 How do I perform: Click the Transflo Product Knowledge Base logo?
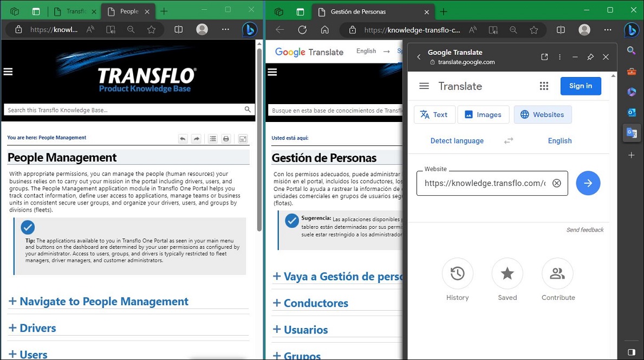click(127, 70)
